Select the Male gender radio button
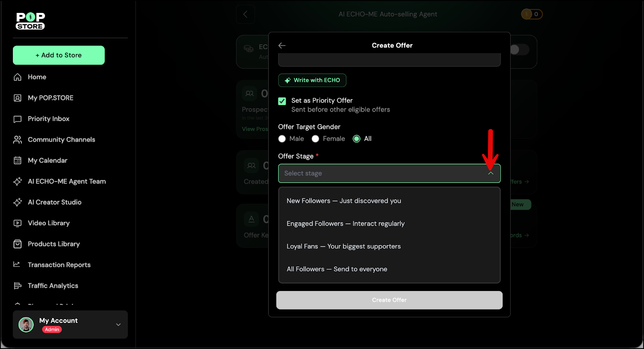 pos(282,139)
